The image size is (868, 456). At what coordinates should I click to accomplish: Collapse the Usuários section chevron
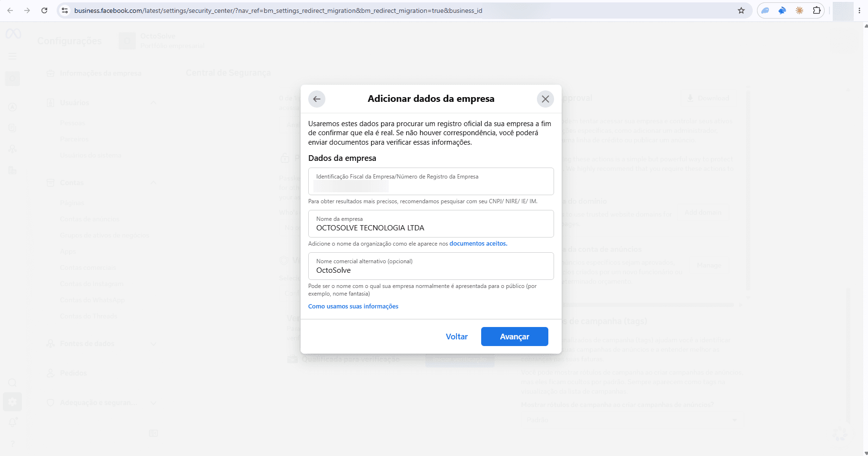pyautogui.click(x=153, y=103)
